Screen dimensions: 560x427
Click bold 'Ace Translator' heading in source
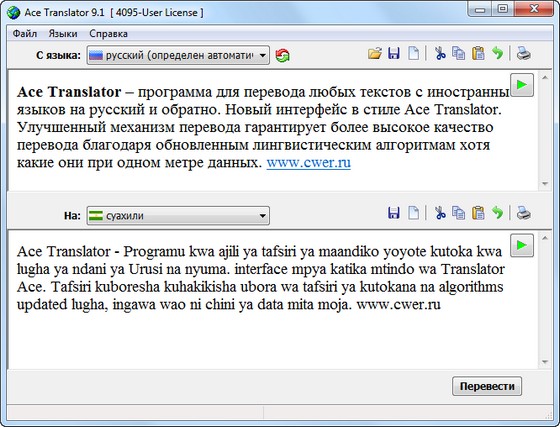tap(69, 92)
